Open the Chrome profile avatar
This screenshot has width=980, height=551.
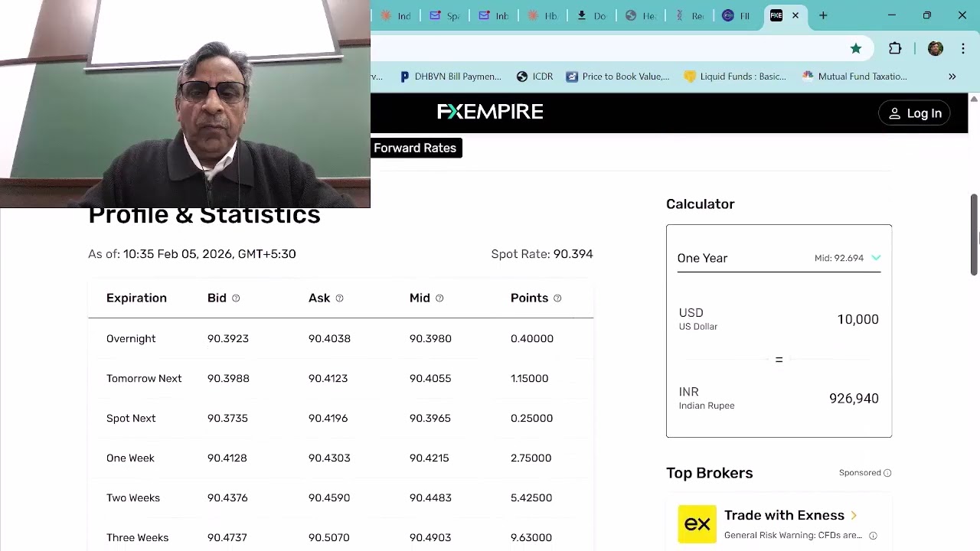pyautogui.click(x=935, y=48)
